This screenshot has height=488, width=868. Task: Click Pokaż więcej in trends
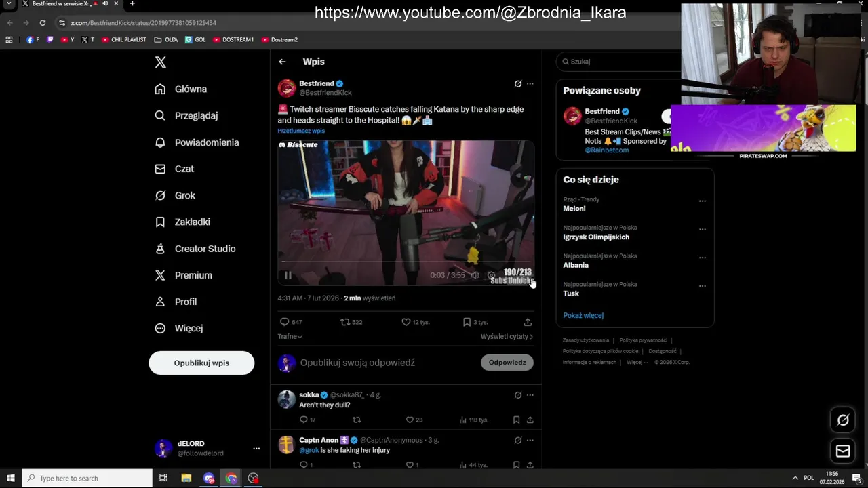click(583, 315)
